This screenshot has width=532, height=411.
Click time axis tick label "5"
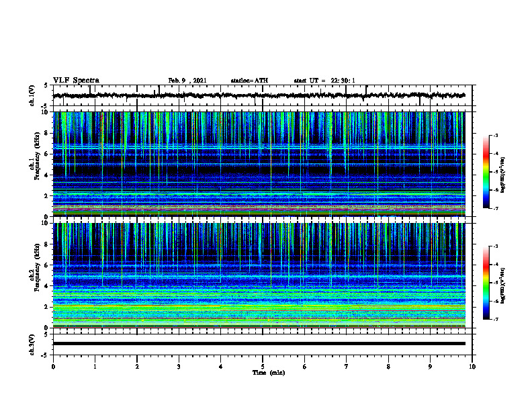[263, 367]
